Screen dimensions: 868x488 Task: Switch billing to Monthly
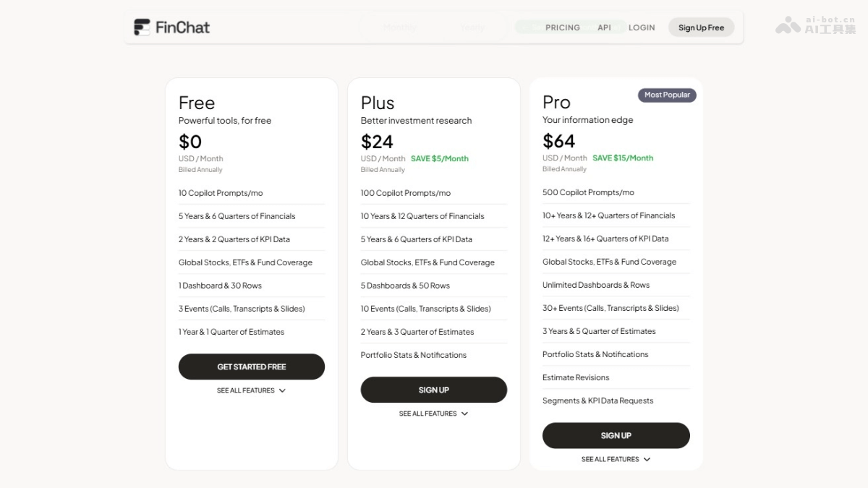tap(400, 27)
